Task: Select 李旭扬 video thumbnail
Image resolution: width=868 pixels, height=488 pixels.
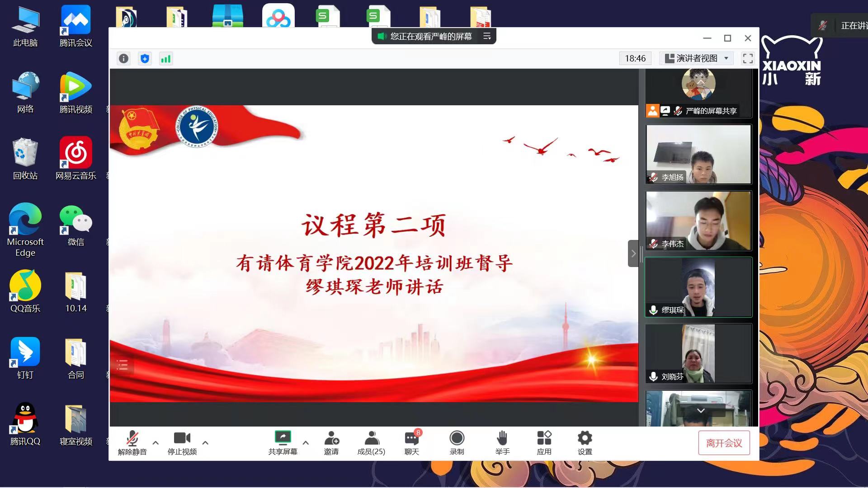Action: (x=698, y=154)
